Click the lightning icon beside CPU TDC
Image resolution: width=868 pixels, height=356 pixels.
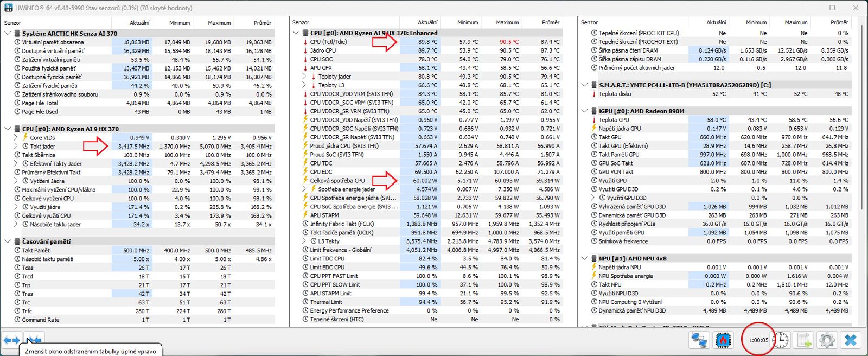(305, 163)
